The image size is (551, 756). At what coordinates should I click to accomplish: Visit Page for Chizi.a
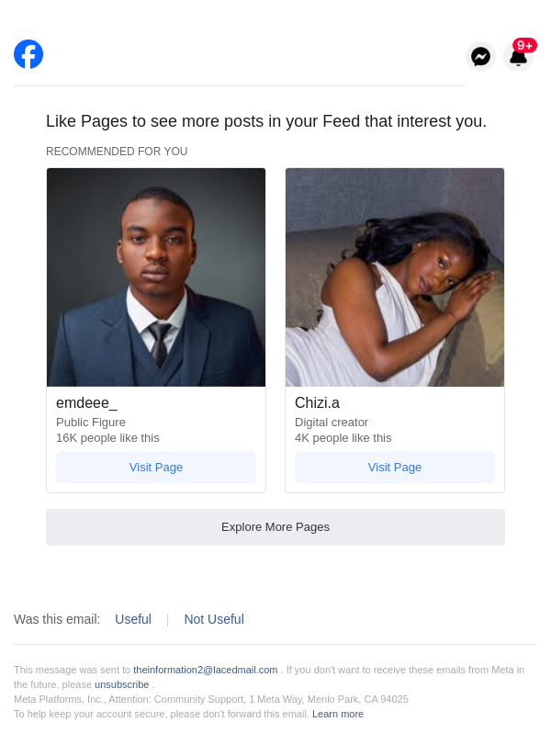click(395, 467)
